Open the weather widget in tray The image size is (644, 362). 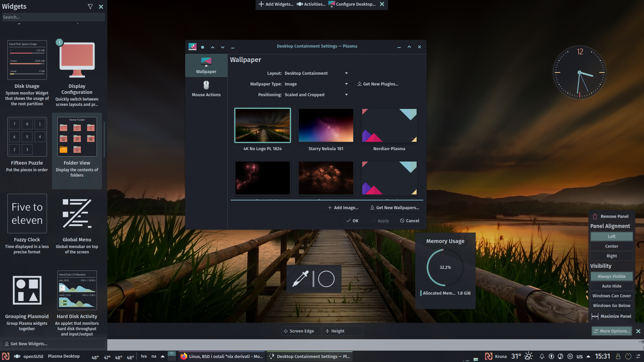coord(522,356)
